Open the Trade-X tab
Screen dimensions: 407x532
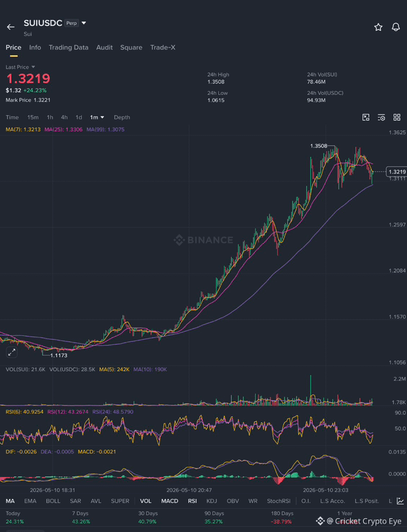pos(163,48)
